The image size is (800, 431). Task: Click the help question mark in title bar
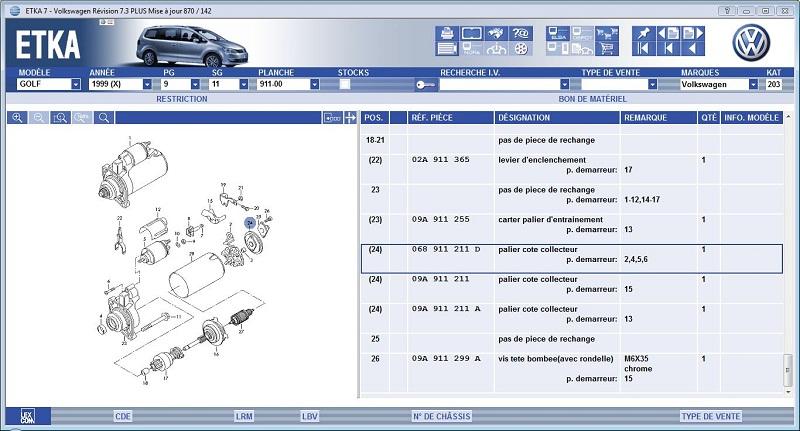coord(727,11)
